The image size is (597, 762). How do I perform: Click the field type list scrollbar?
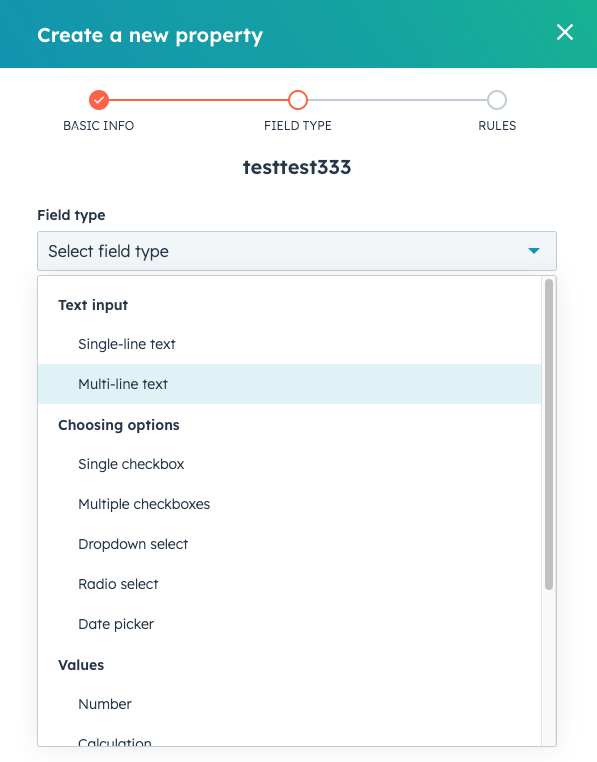click(549, 434)
